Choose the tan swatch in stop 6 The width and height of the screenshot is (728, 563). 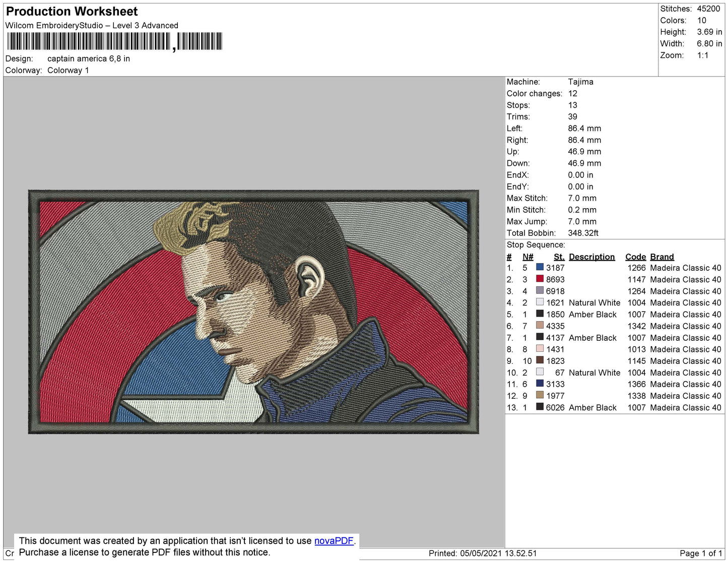click(540, 325)
